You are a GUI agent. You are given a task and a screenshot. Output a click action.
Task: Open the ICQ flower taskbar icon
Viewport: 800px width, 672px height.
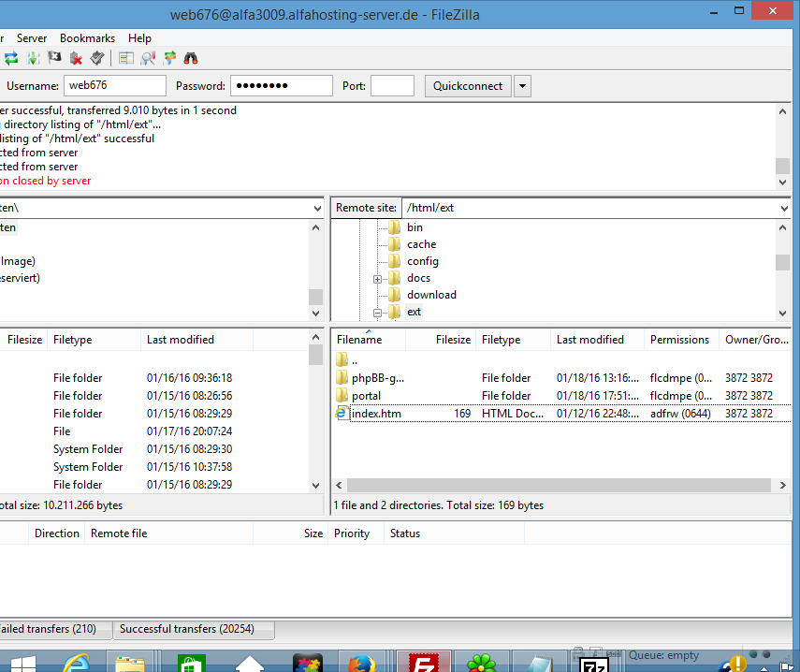click(481, 663)
